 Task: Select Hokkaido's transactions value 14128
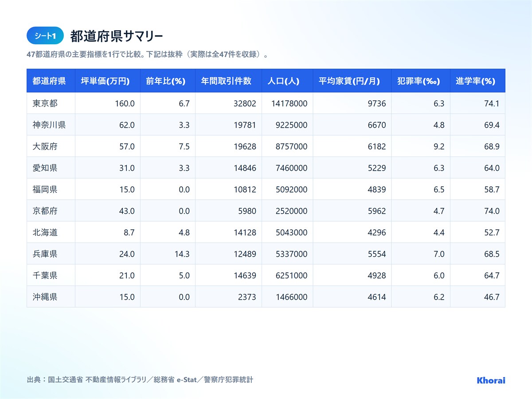228,232
